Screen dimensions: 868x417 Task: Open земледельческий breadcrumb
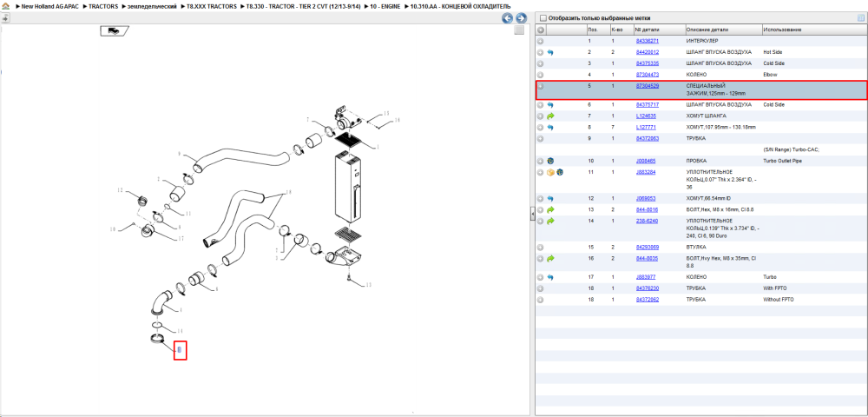pyautogui.click(x=152, y=6)
